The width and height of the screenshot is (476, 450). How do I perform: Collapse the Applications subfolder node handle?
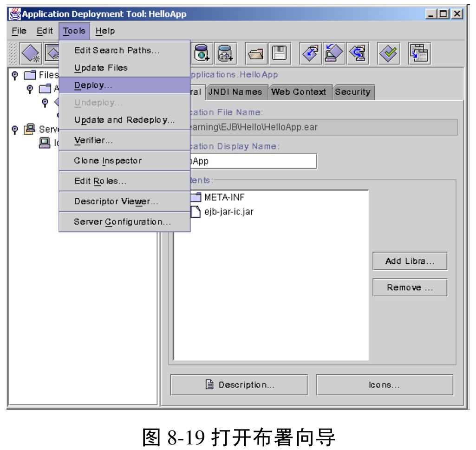click(30, 89)
